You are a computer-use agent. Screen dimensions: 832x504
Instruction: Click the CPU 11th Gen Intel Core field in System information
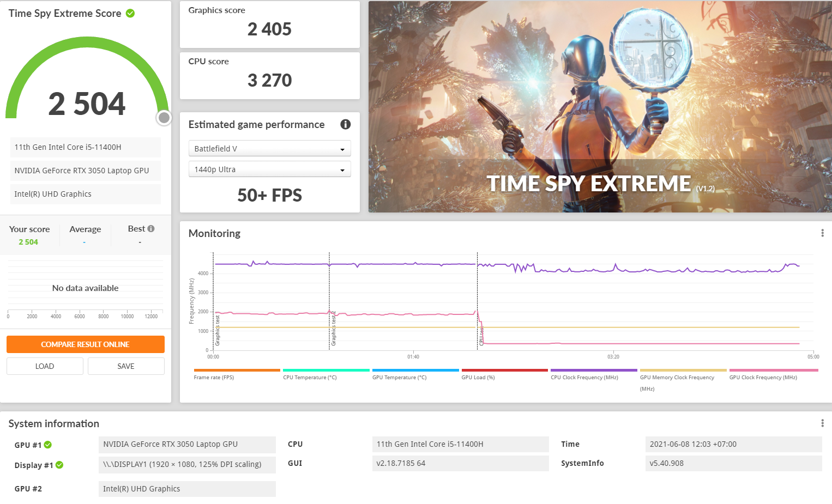click(x=460, y=444)
